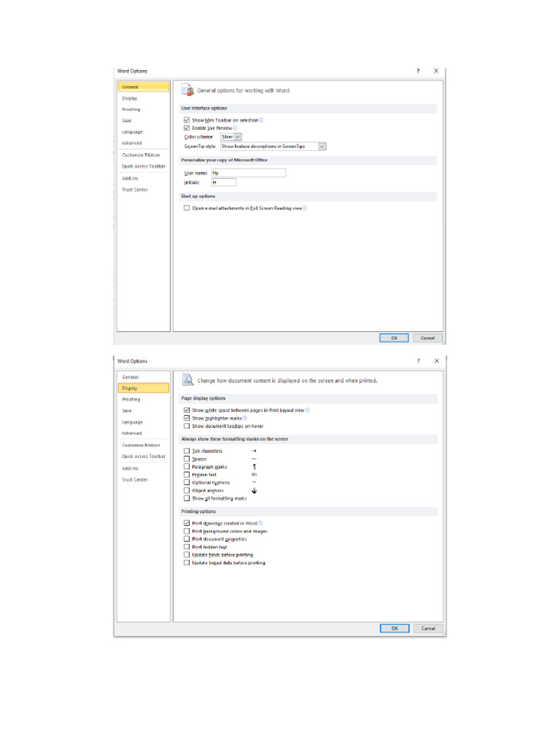Check Update fields before printing
This screenshot has height=747, width=560.
click(x=187, y=554)
